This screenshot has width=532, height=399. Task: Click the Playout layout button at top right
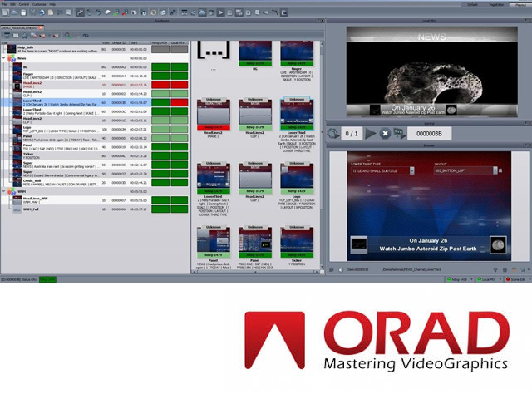coord(520,5)
